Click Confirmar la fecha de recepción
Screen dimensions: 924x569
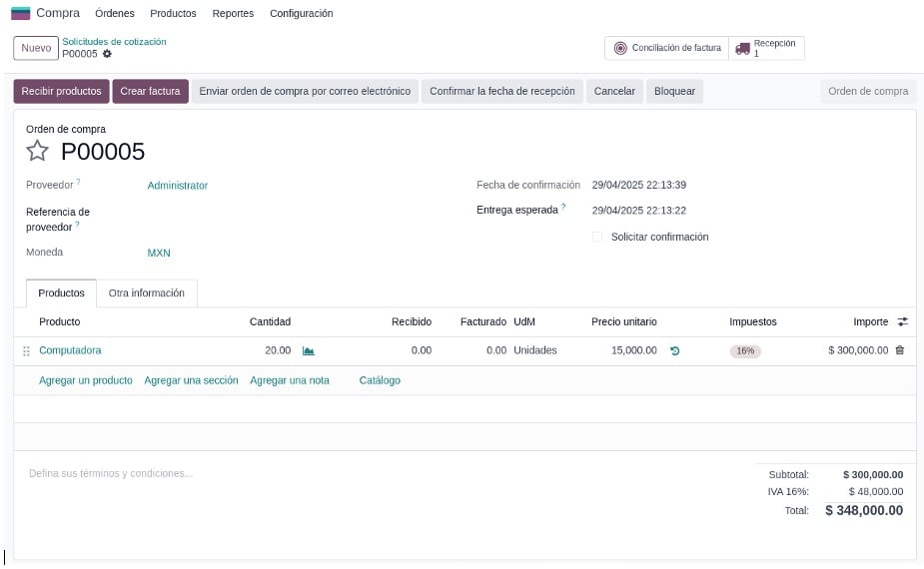(x=502, y=91)
